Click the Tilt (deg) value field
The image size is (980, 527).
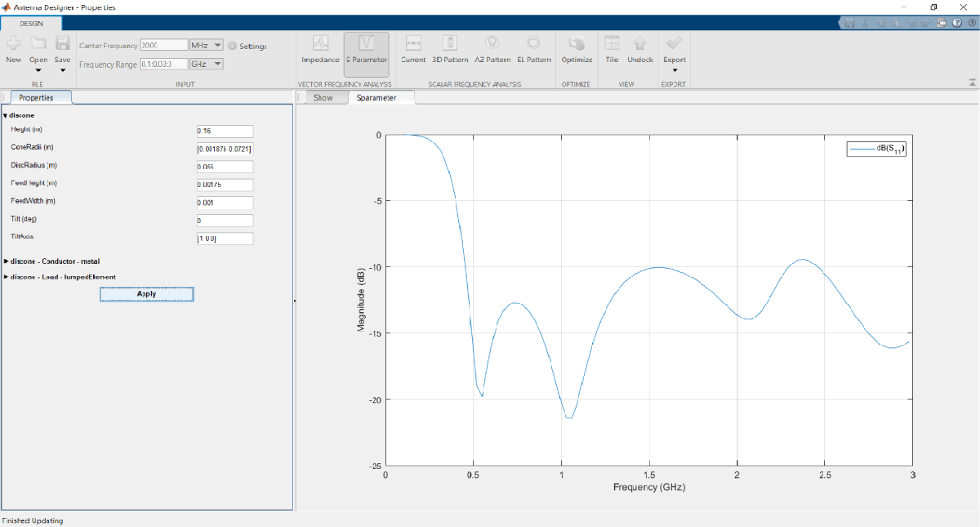tap(225, 221)
